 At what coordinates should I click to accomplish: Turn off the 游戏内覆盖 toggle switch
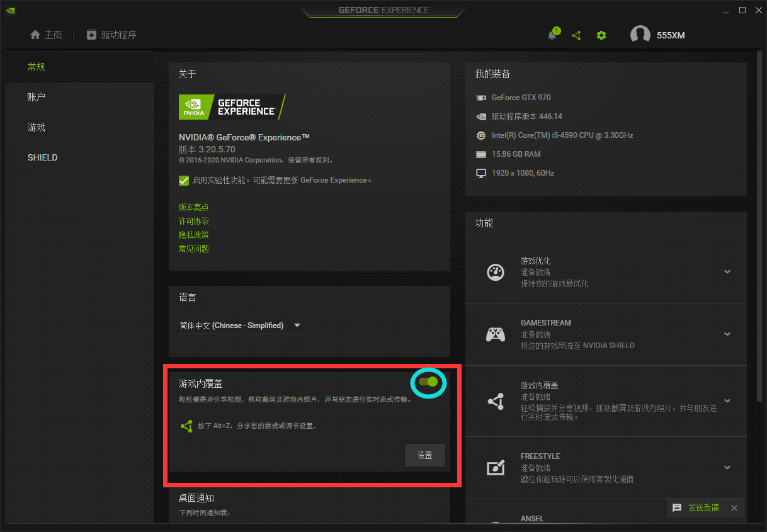[428, 382]
